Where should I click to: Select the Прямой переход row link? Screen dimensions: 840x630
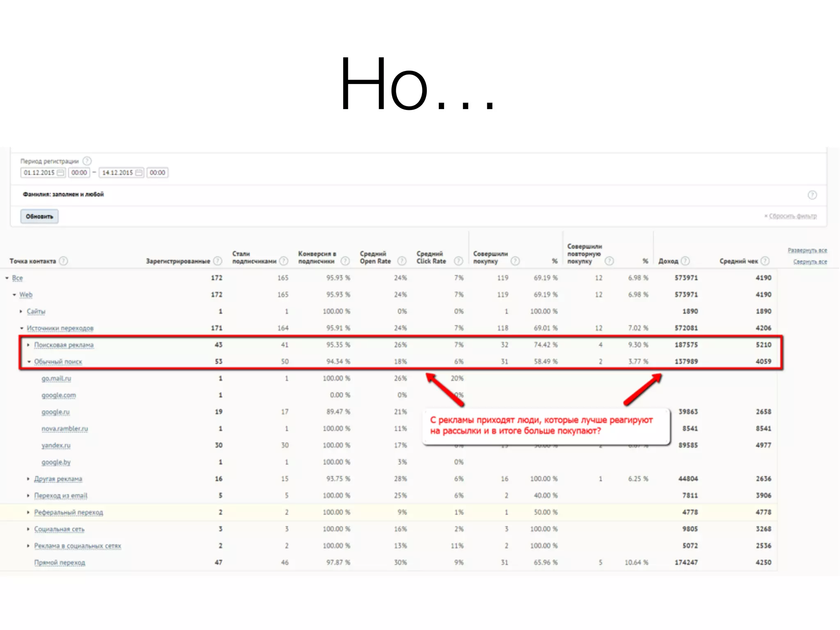click(x=59, y=563)
